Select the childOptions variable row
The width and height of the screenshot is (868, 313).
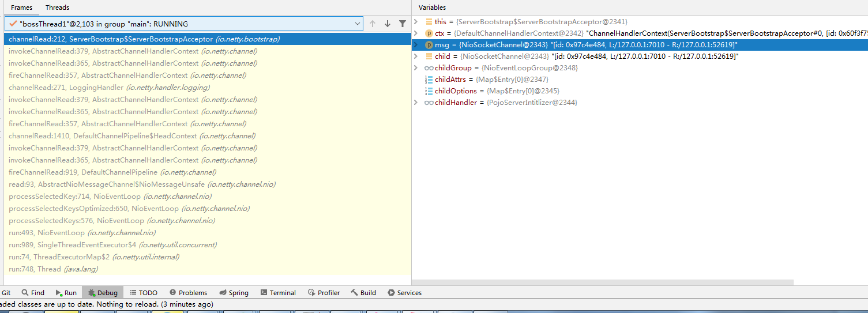click(x=640, y=91)
